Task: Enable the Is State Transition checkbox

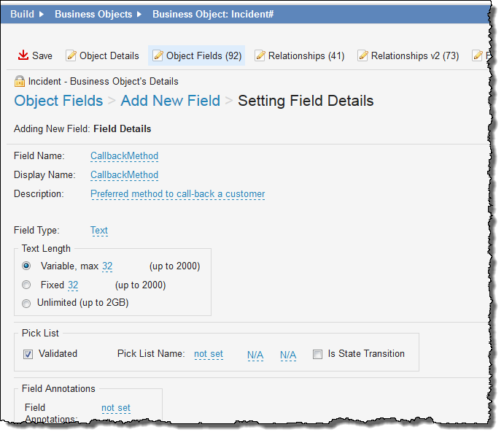Action: [317, 354]
